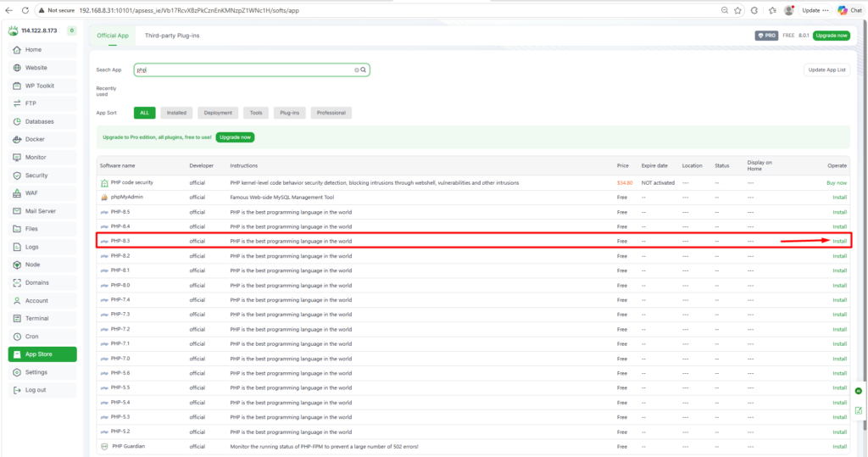Open the browser Update menu dots
This screenshot has height=457, width=868.
tap(826, 10)
